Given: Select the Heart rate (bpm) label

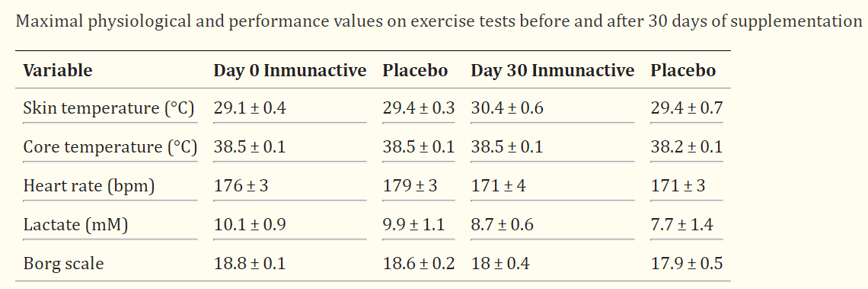Looking at the screenshot, I should [x=88, y=186].
